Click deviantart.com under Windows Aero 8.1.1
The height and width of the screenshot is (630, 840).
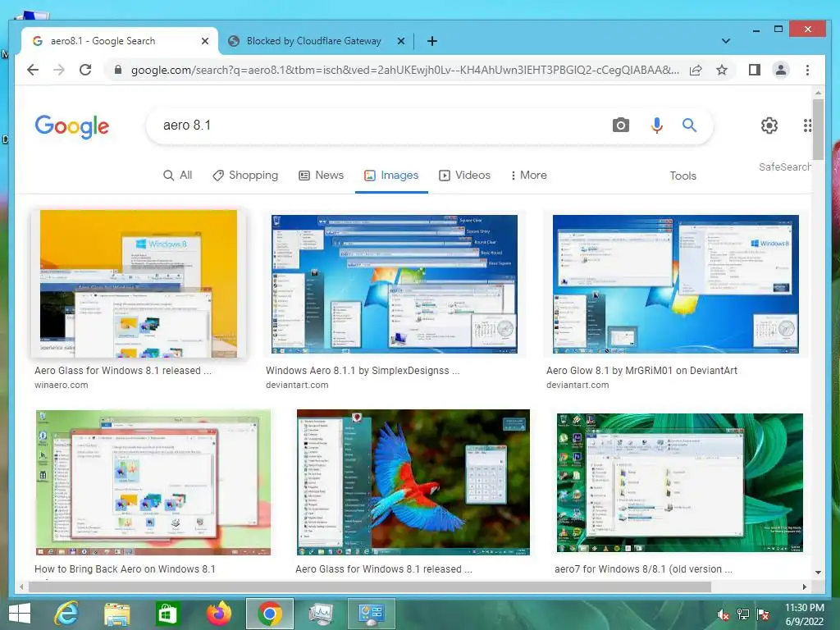[297, 386]
